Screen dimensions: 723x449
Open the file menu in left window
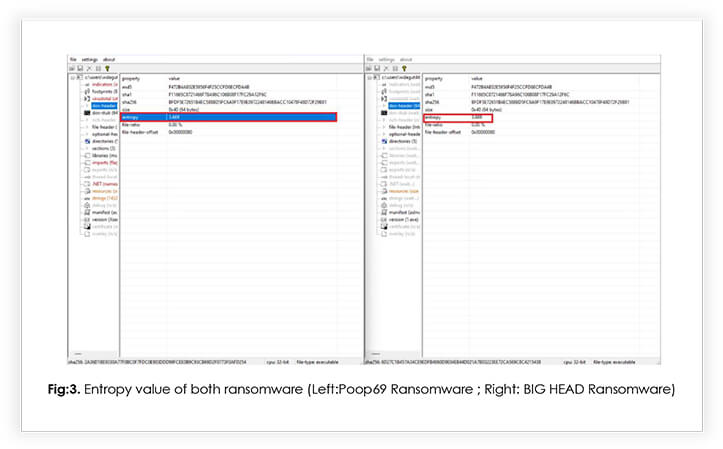pos(73,59)
